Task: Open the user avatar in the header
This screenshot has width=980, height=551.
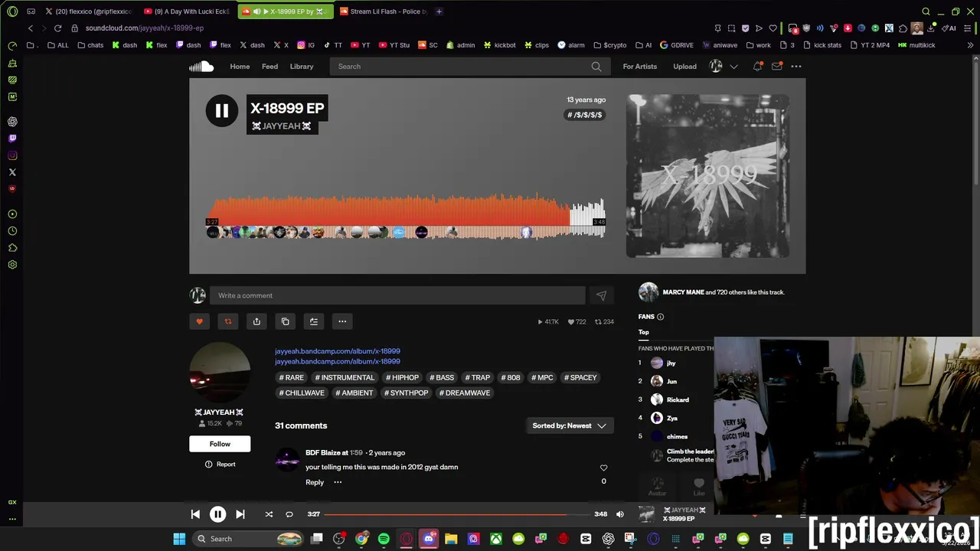Action: pos(716,67)
